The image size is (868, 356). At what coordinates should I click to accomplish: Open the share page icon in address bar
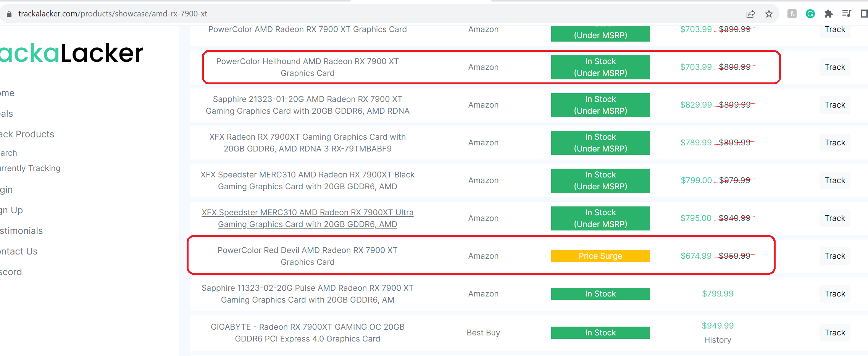750,14
